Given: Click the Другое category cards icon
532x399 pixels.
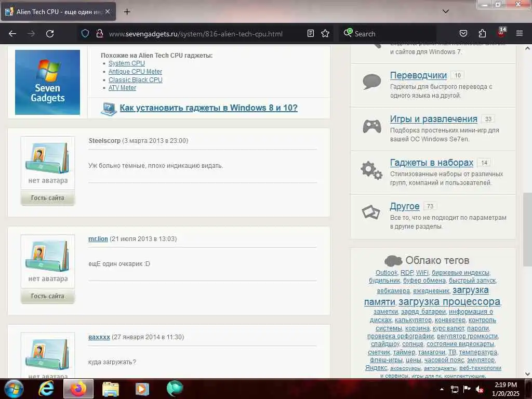Looking at the screenshot, I should click(x=371, y=212).
